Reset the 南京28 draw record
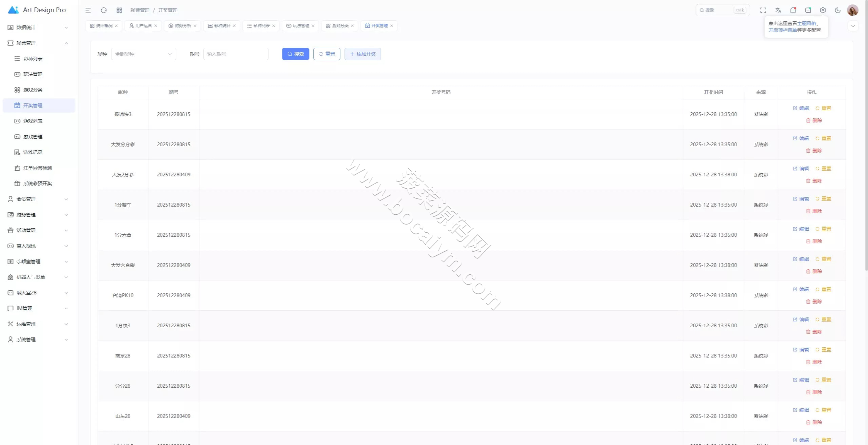This screenshot has height=445, width=868. (823, 350)
